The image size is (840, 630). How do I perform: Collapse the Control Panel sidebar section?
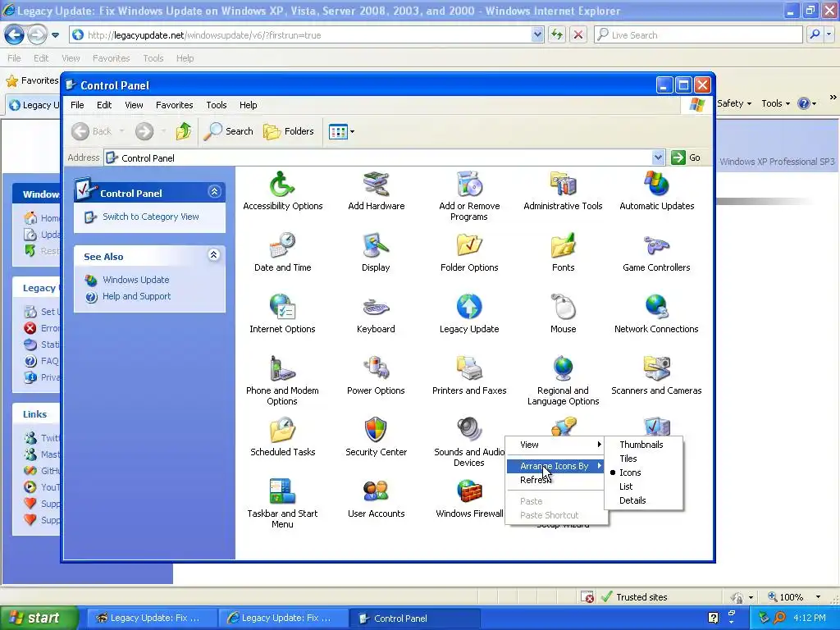[x=214, y=192]
